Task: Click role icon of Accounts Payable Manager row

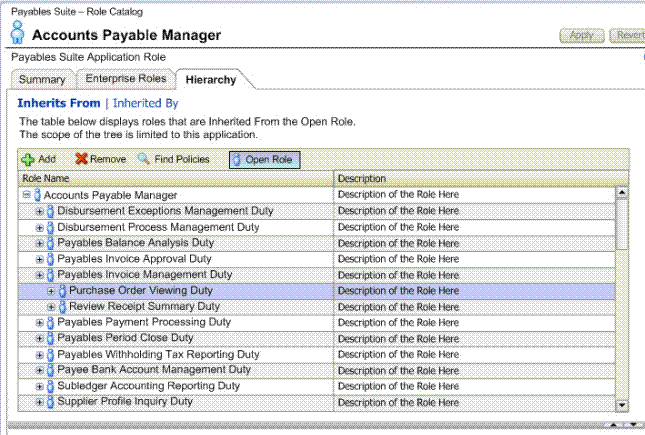Action: point(37,195)
